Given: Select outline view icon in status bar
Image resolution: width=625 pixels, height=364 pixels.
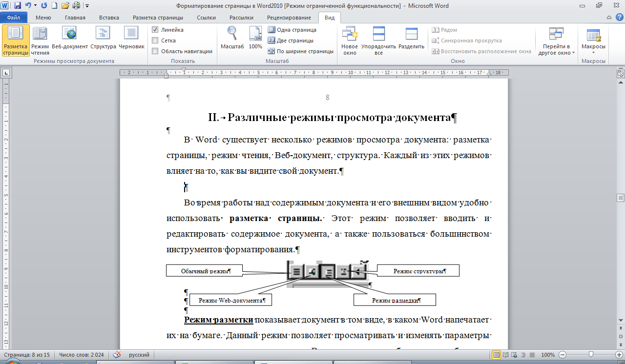Looking at the screenshot, I should pos(522,355).
